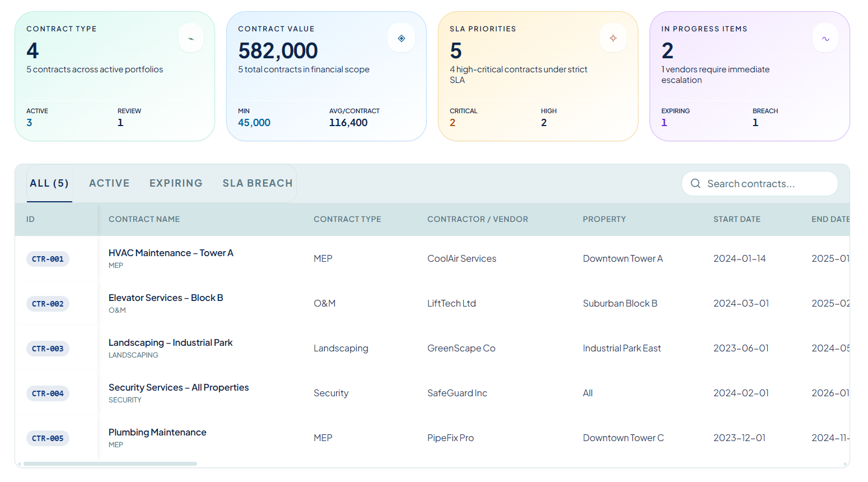Open the ACTIVE contracts tab
868x482 pixels.
(109, 183)
